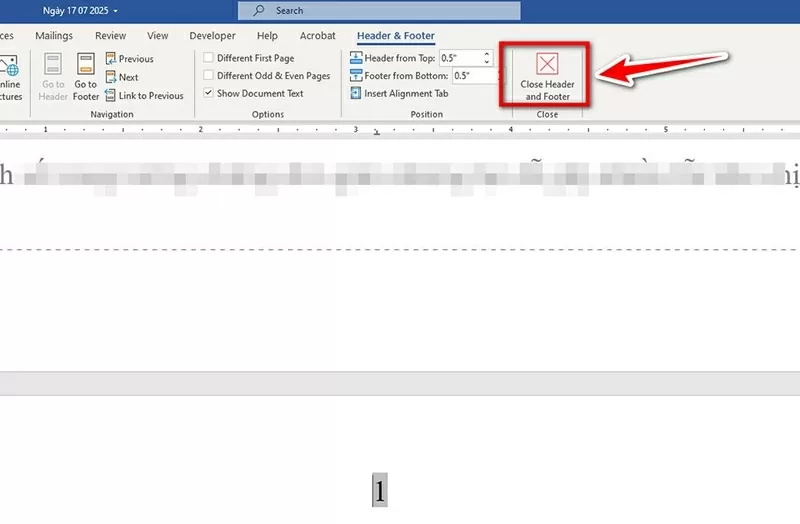Click the footer page number 1
The height and width of the screenshot is (524, 800).
tap(380, 490)
